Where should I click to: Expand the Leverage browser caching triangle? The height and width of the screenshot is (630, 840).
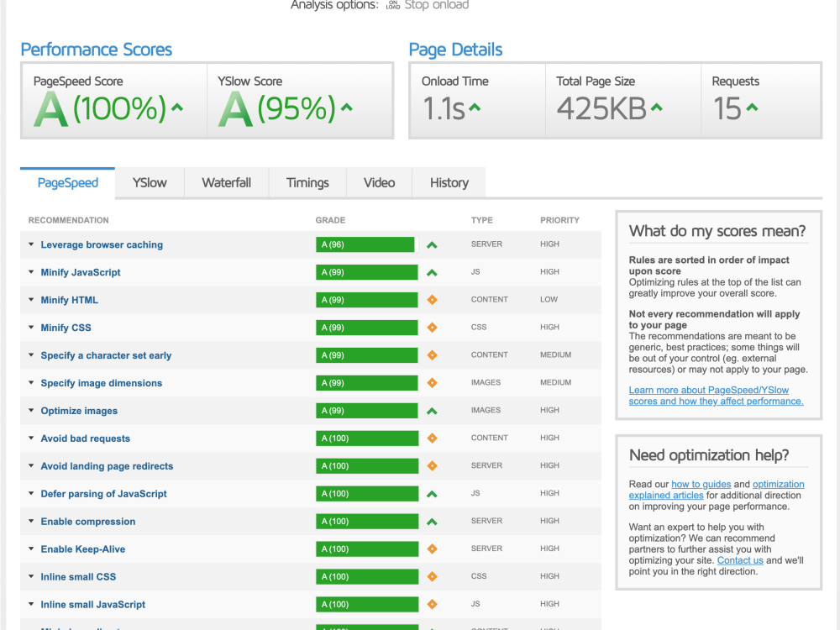pyautogui.click(x=31, y=244)
